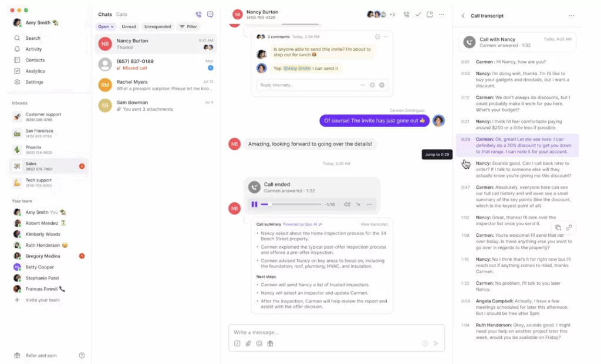
Task: Expand the Open status dropdown
Action: coord(106,27)
